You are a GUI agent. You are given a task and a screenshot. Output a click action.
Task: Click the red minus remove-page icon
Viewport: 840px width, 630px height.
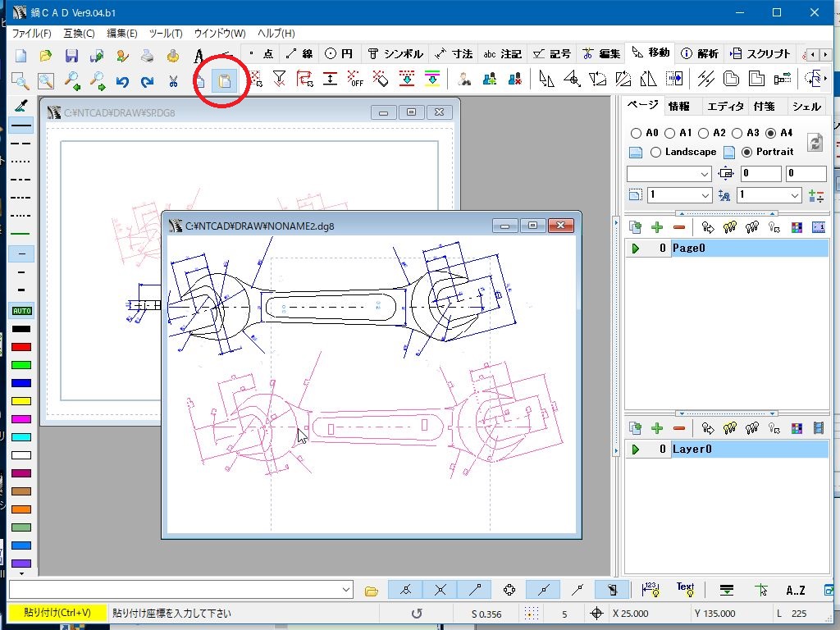click(678, 228)
